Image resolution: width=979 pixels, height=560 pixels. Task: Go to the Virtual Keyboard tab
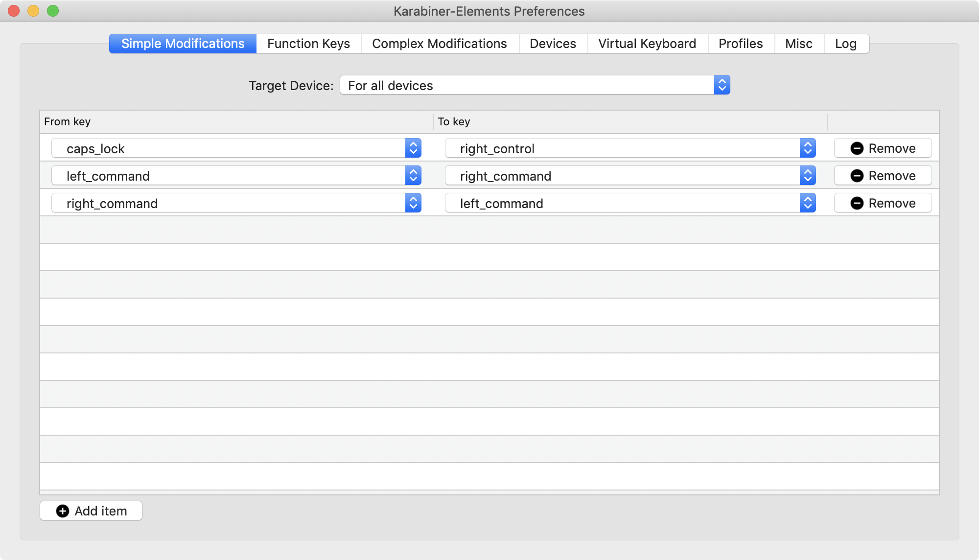coord(647,44)
